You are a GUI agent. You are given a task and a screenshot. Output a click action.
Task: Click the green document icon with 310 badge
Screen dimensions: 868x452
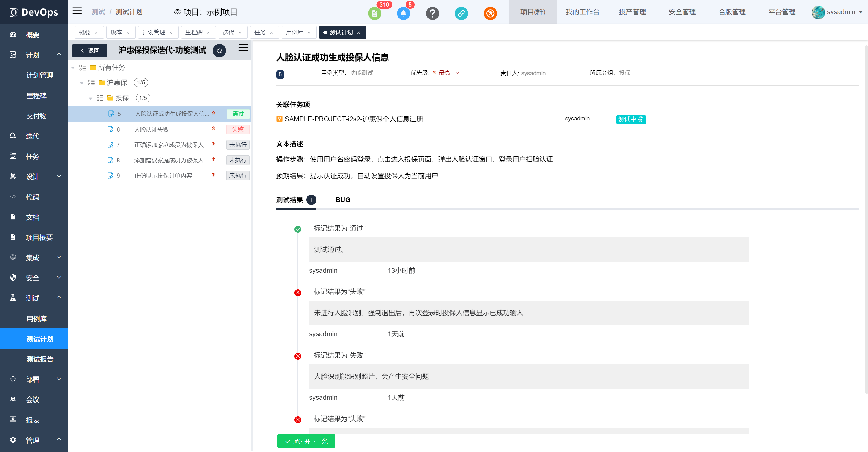(374, 14)
